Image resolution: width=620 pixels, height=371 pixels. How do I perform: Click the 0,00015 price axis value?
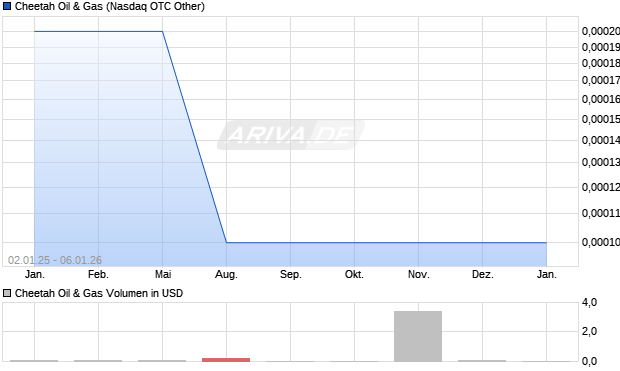coord(601,119)
